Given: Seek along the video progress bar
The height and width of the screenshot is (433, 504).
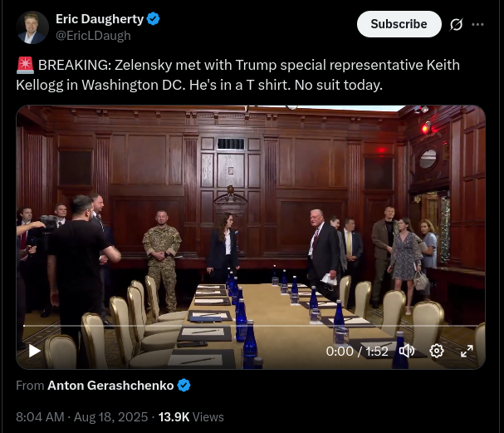Looking at the screenshot, I should point(251,326).
